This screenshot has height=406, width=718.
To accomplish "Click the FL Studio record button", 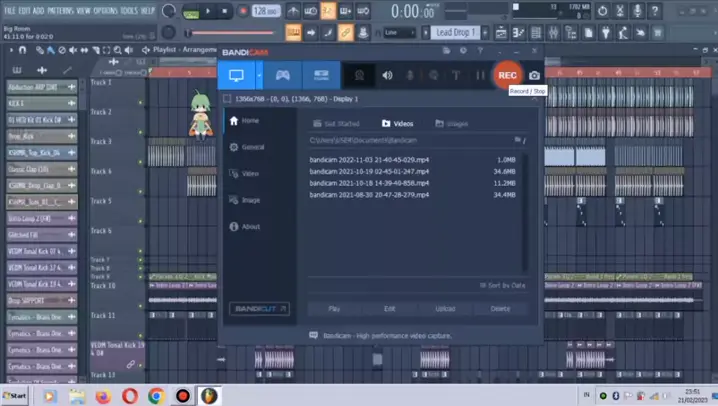I will (x=242, y=12).
